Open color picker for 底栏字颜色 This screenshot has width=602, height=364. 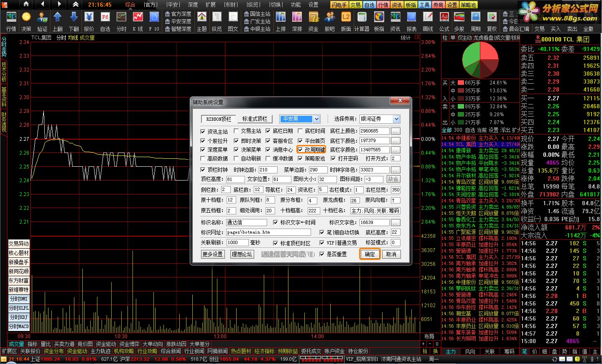point(395,150)
